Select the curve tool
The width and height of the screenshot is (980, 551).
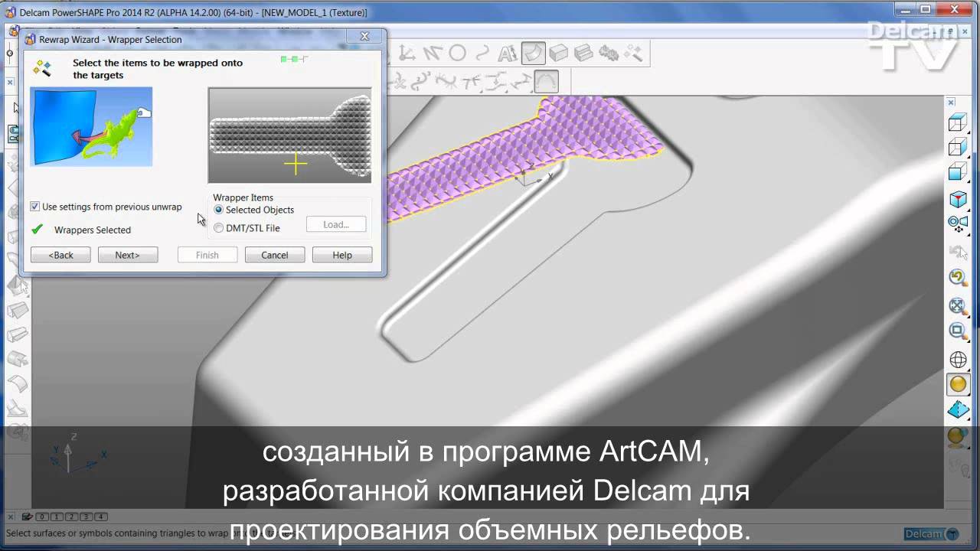point(482,53)
